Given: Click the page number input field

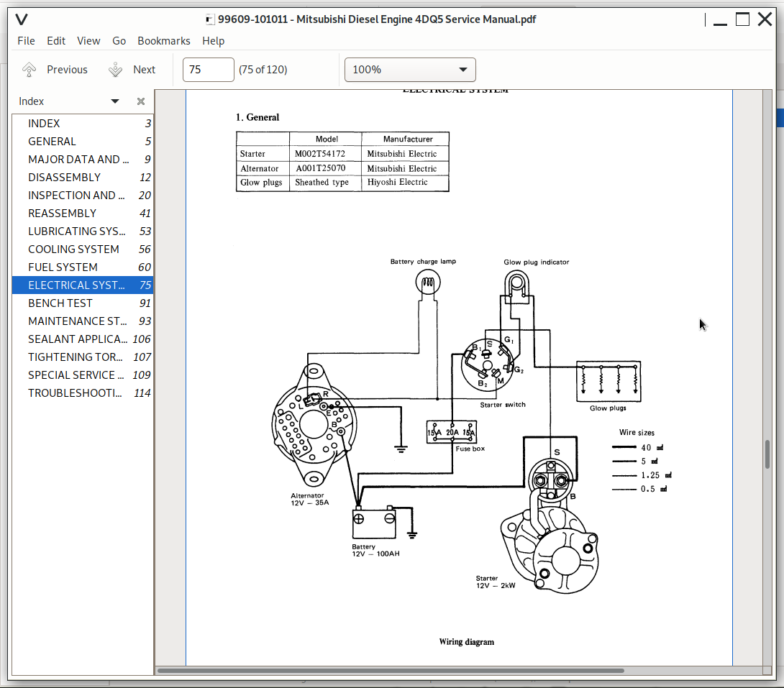Looking at the screenshot, I should tap(208, 69).
